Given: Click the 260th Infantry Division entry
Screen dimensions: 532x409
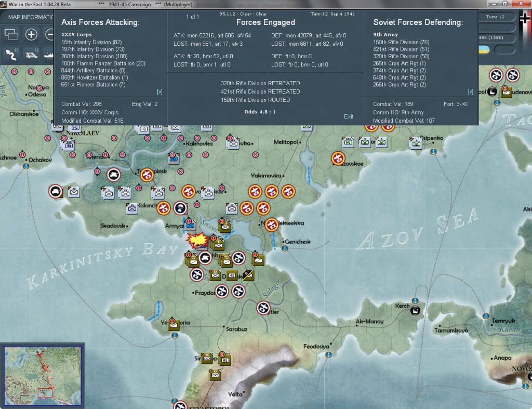Looking at the screenshot, I should pos(95,56).
